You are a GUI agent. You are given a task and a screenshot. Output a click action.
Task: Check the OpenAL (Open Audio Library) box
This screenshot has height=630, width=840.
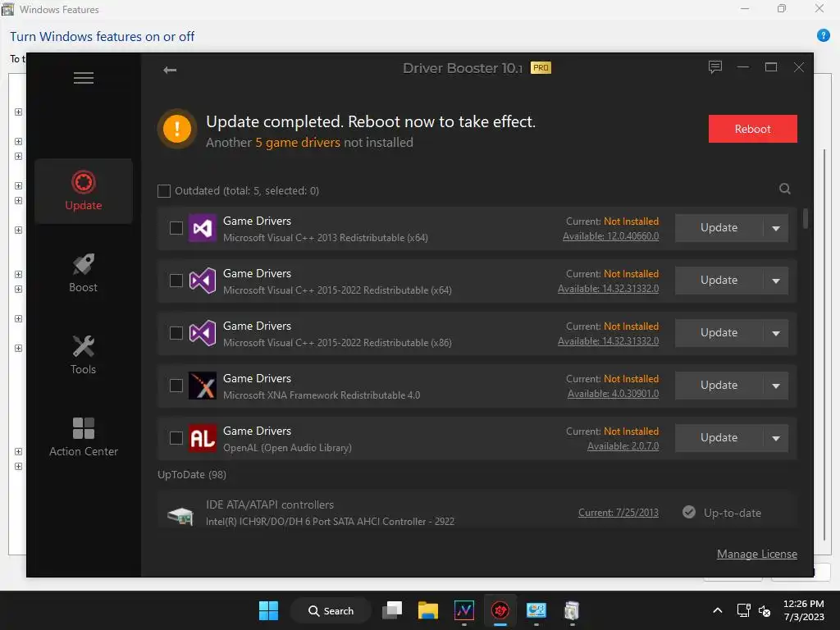(x=176, y=438)
